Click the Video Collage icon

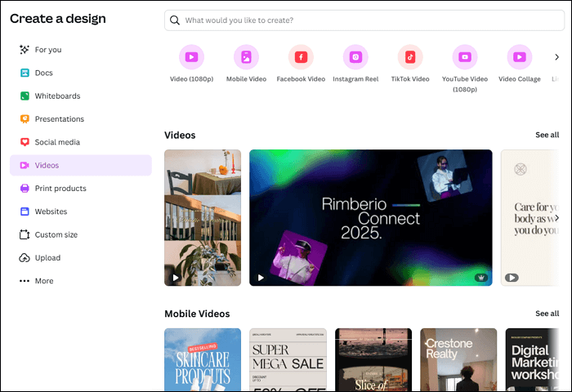[519, 57]
